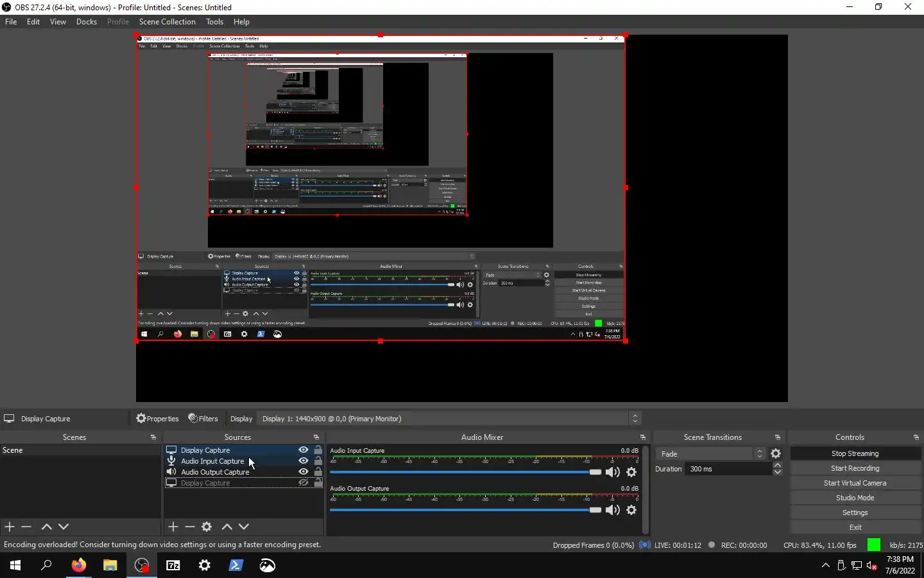
Task: Open Properties of the selected source
Action: (x=157, y=419)
